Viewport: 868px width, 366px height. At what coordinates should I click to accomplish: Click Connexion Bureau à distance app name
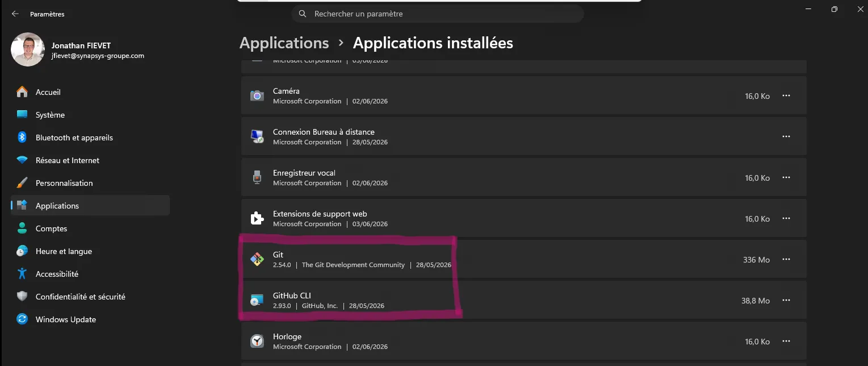pyautogui.click(x=324, y=132)
